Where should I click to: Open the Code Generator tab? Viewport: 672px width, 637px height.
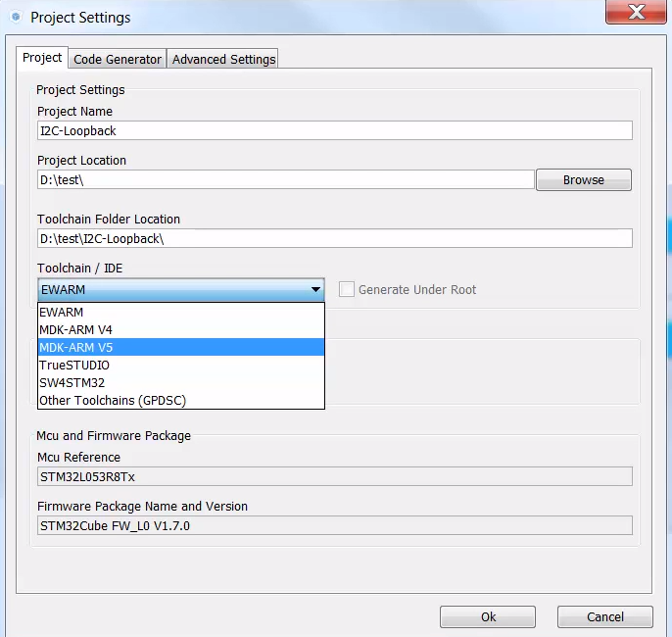click(x=118, y=59)
